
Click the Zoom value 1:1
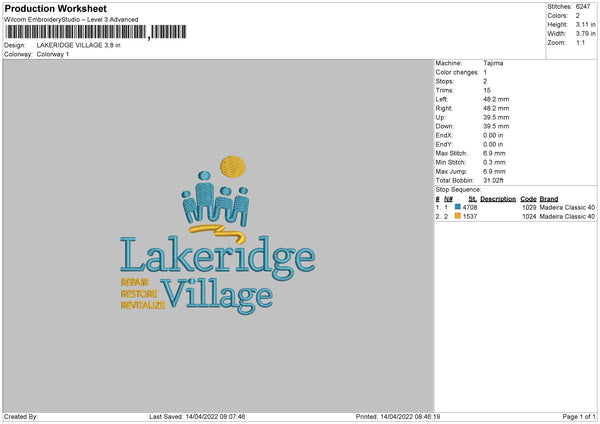(x=580, y=42)
